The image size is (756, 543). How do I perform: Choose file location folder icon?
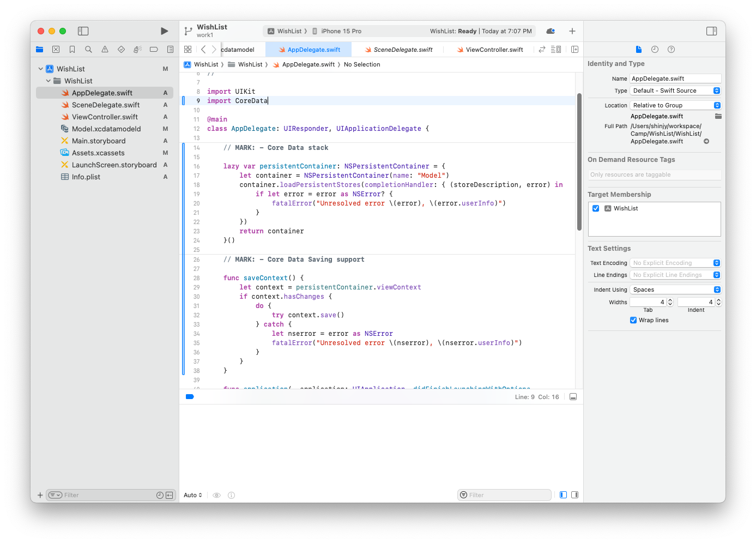tap(718, 116)
